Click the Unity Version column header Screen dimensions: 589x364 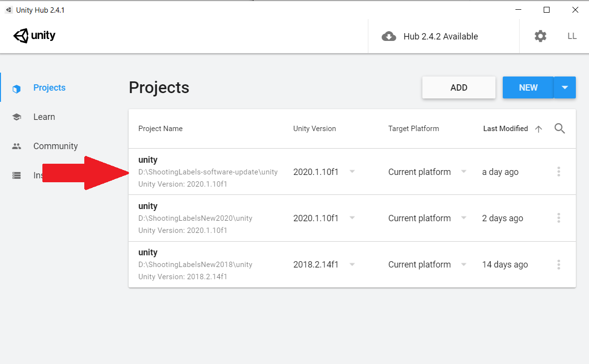pyautogui.click(x=314, y=129)
